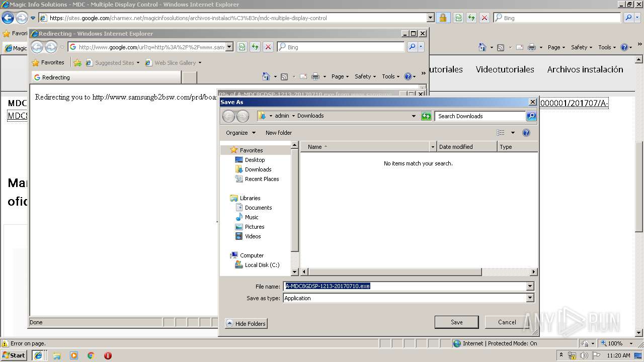Click the File name input field
Image resolution: width=644 pixels, height=362 pixels.
[x=405, y=286]
